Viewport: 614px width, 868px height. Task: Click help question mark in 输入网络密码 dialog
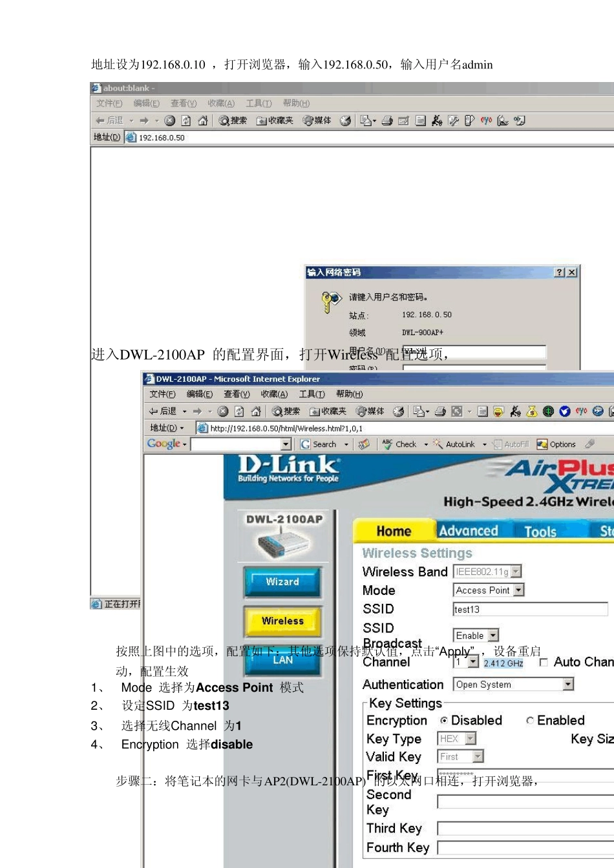click(x=560, y=273)
